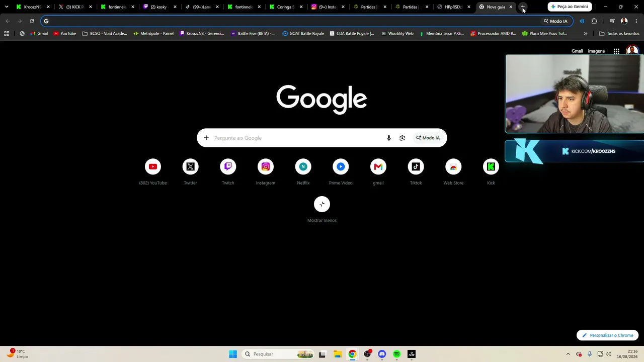Open the CDA Battle Royale bookmark
Image resolution: width=644 pixels, height=362 pixels.
tap(352, 34)
